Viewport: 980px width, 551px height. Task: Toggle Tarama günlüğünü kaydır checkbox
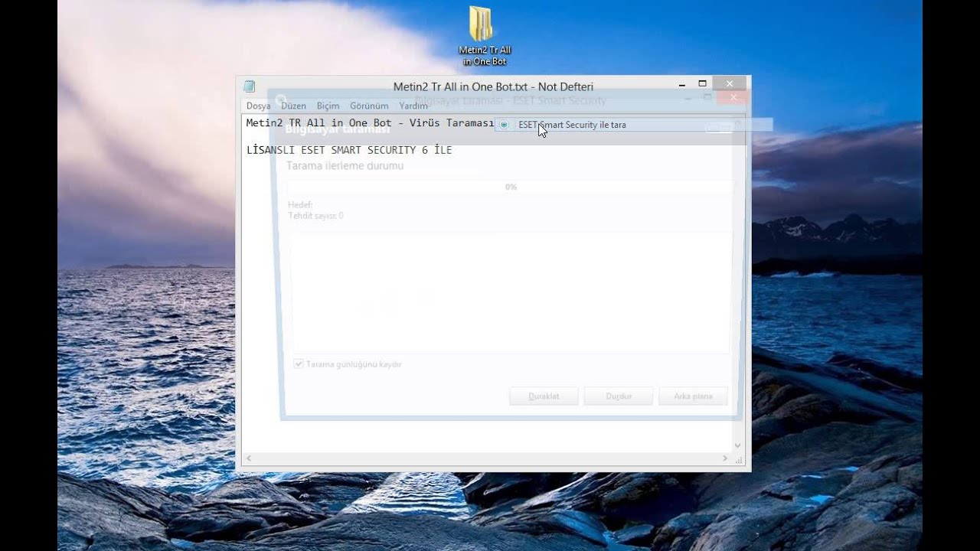coord(299,364)
